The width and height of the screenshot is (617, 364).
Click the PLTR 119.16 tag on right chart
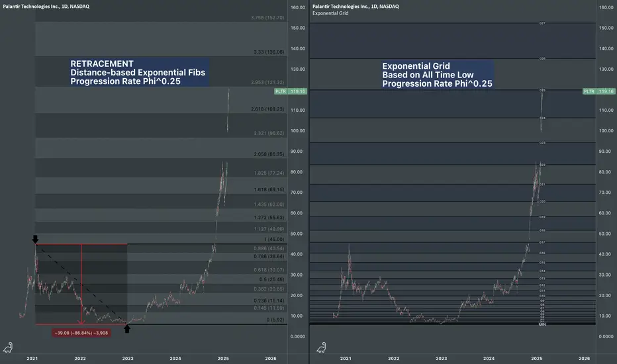click(x=599, y=91)
